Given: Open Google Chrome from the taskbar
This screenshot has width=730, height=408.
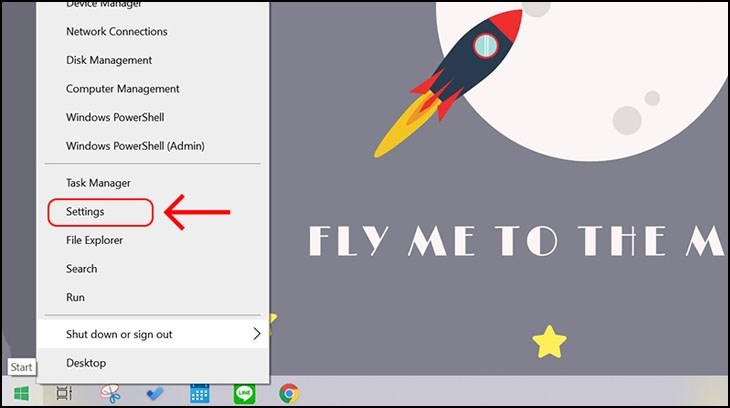Looking at the screenshot, I should point(289,393).
